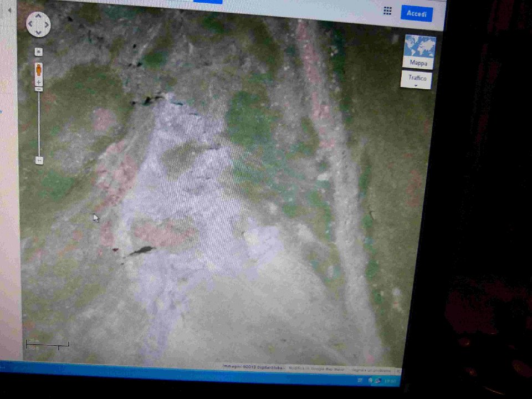The image size is (532, 399).
Task: Pan the map right with the arrow
Action: 47,24
